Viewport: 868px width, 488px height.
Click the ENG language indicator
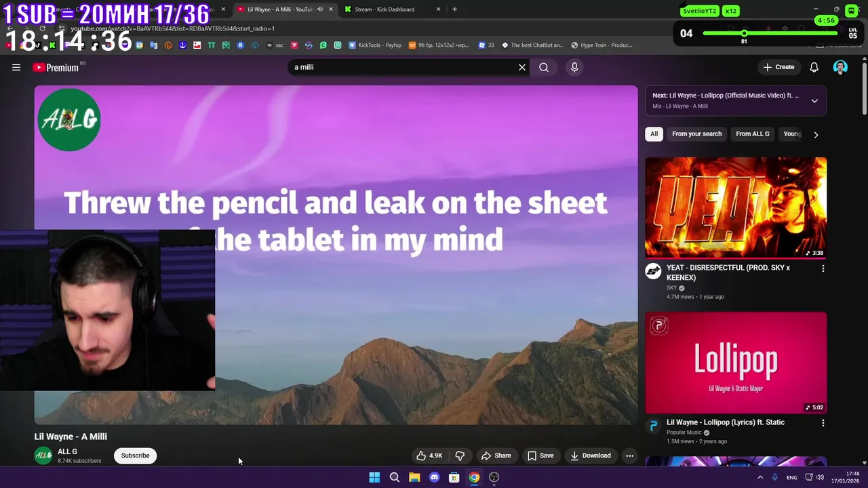(791, 477)
